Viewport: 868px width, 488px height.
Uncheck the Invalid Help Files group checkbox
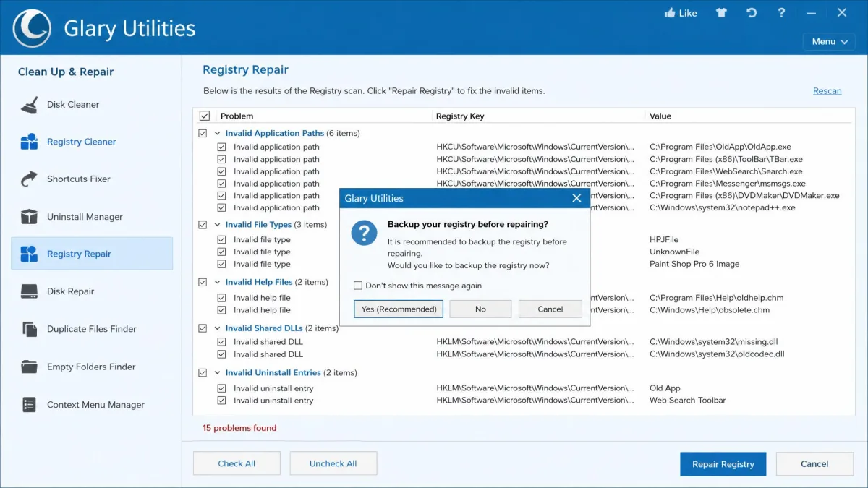pyautogui.click(x=203, y=282)
